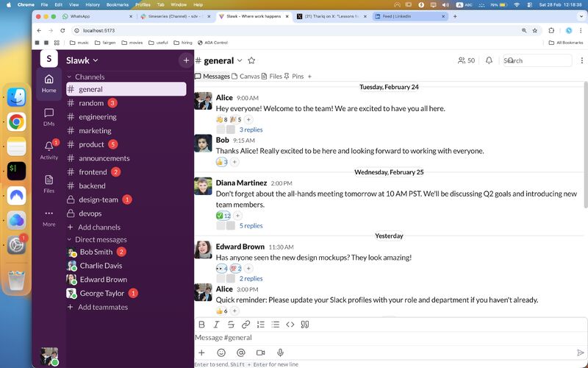Toggle eyes reaction on Edward's message
This screenshot has width=588, height=368.
coord(222,269)
